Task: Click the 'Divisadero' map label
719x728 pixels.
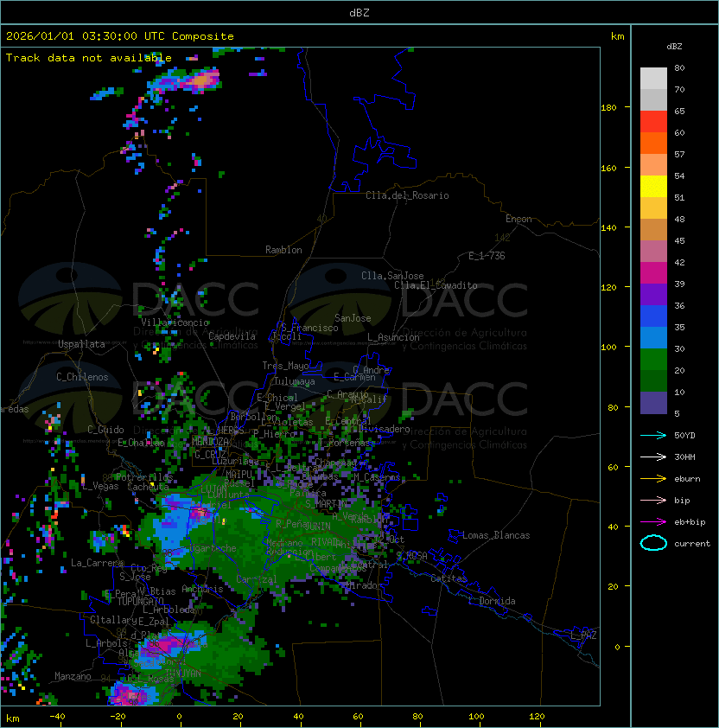Action: (x=384, y=429)
